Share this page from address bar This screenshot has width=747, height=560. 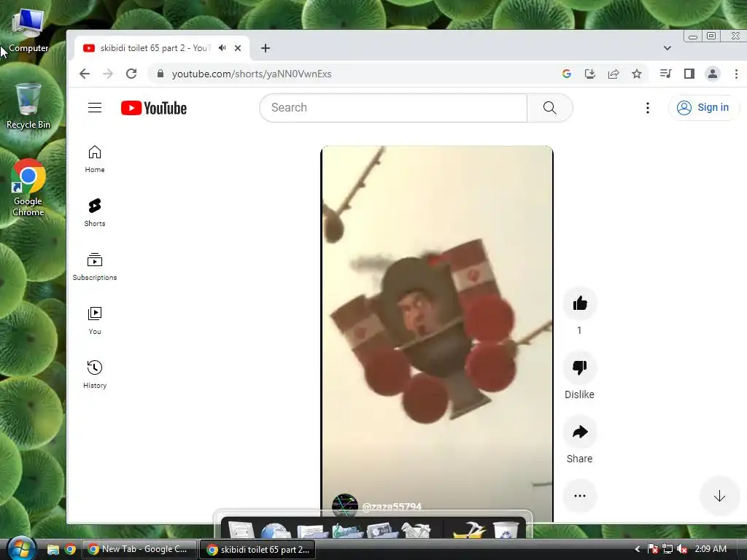(613, 74)
